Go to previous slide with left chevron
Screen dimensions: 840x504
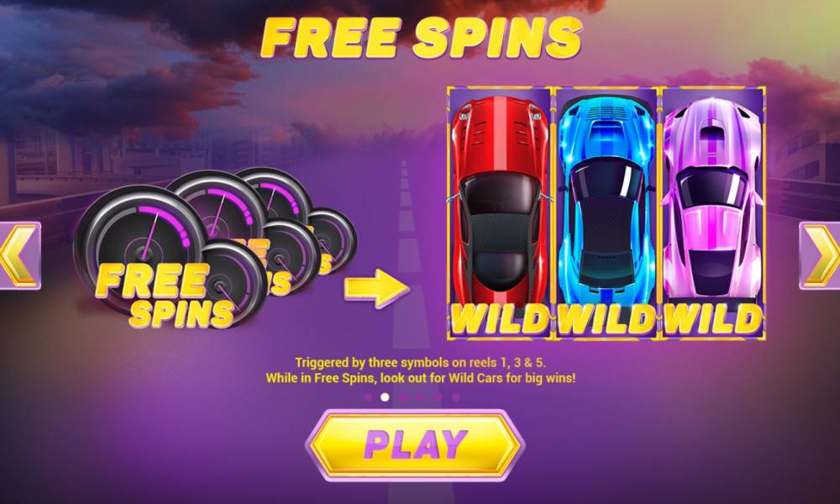click(19, 256)
